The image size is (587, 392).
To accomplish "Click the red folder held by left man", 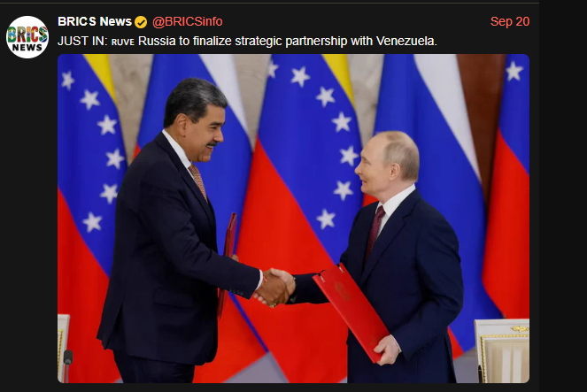I will click(228, 262).
